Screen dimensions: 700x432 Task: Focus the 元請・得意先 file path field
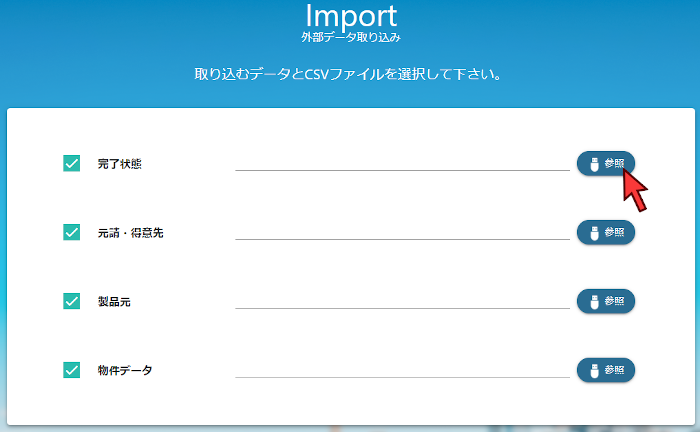point(402,230)
